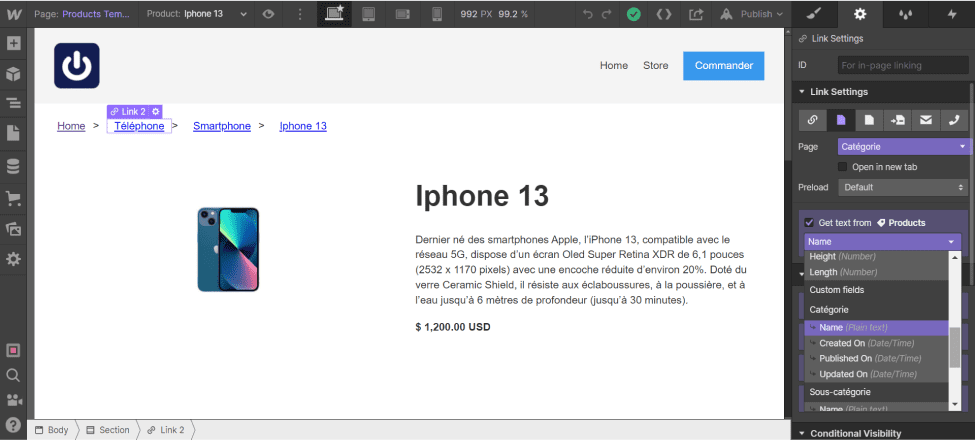Screen dimensions: 975x440
Task: Undo the last change
Action: 588,14
